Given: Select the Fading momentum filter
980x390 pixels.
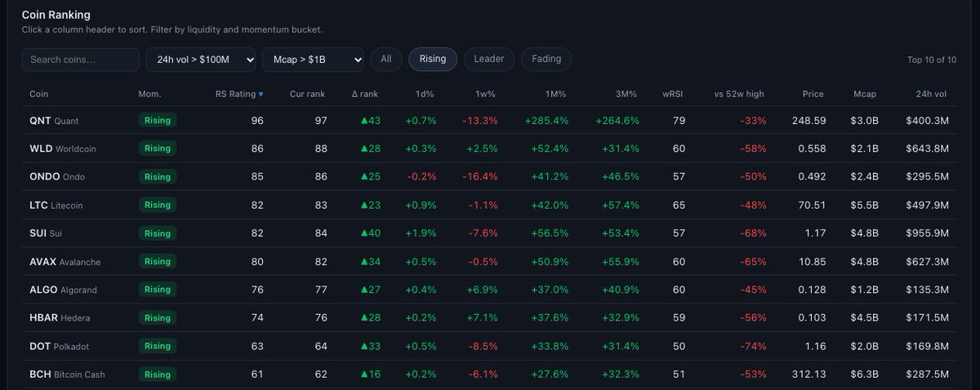Looking at the screenshot, I should 546,59.
